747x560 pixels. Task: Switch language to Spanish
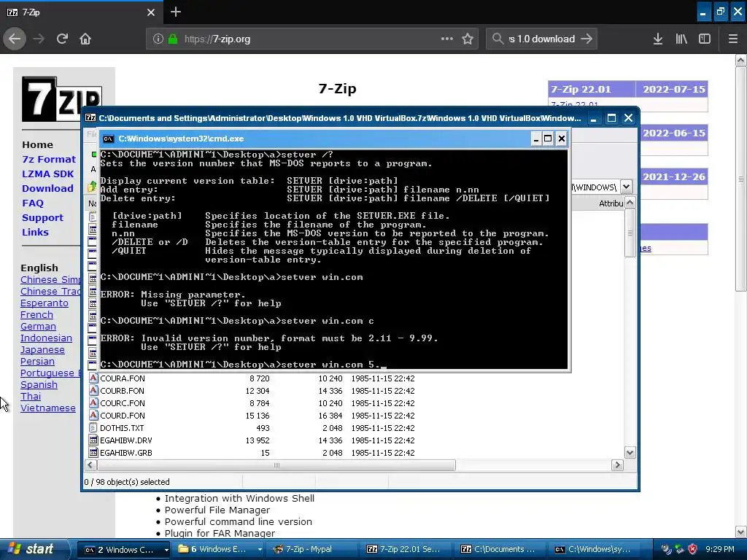coord(39,385)
